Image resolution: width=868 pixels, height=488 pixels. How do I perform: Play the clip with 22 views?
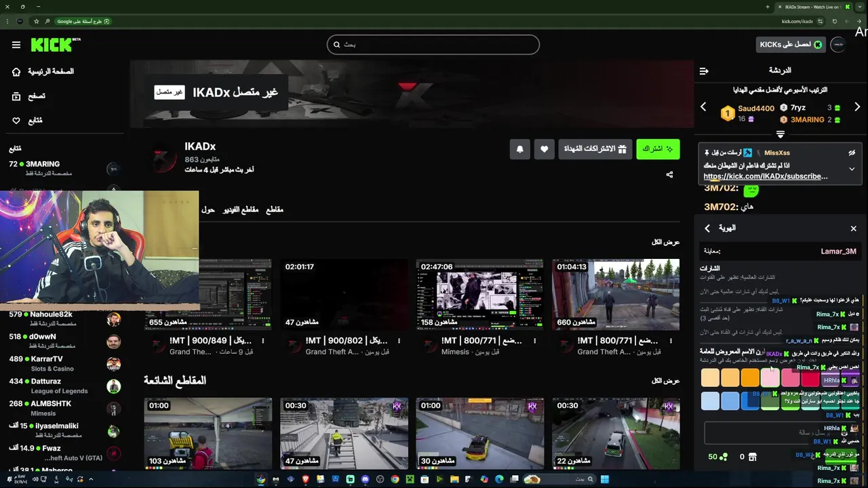coord(616,434)
